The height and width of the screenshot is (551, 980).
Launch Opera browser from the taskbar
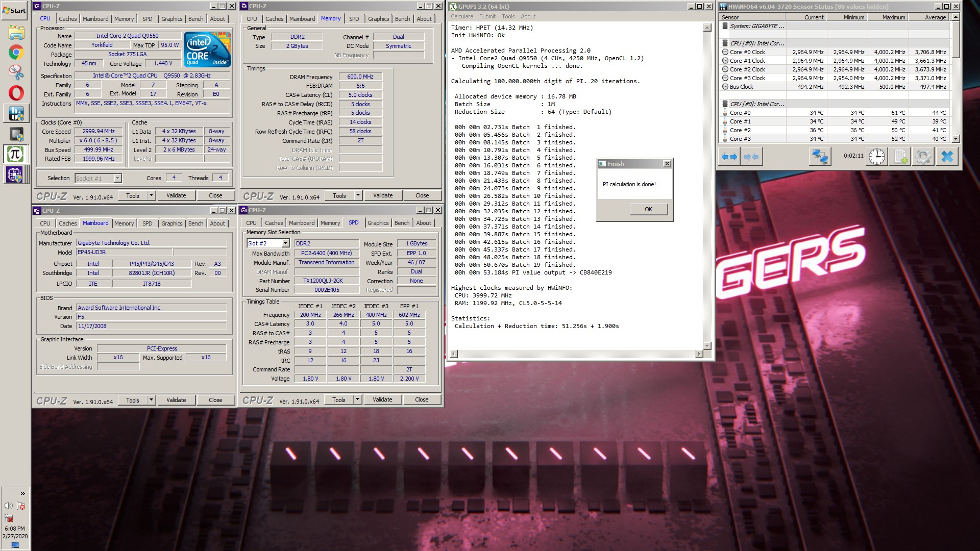point(16,93)
